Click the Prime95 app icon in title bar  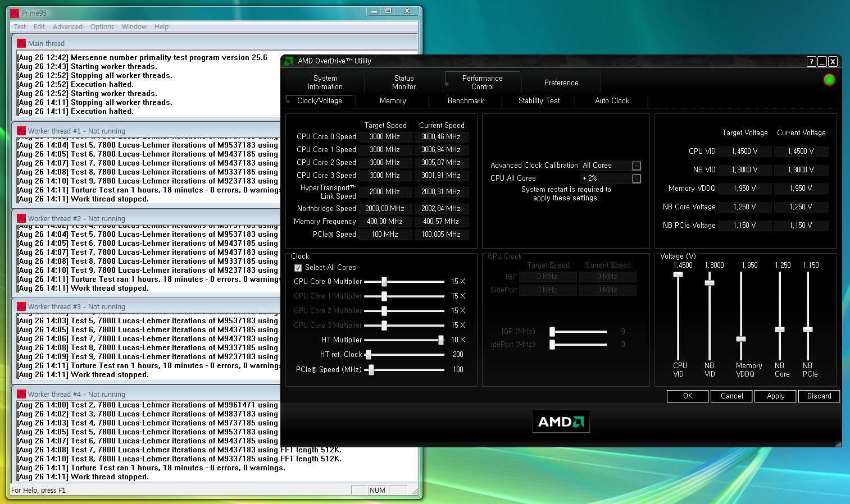pyautogui.click(x=15, y=13)
